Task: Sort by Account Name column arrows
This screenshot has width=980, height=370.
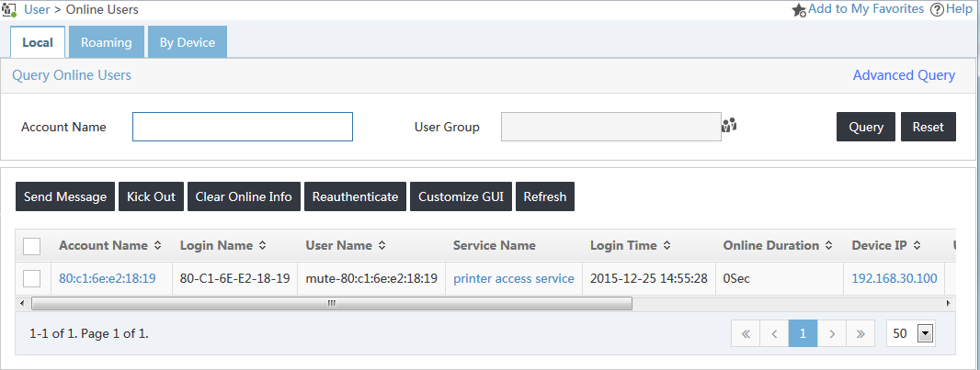Action: click(x=157, y=246)
